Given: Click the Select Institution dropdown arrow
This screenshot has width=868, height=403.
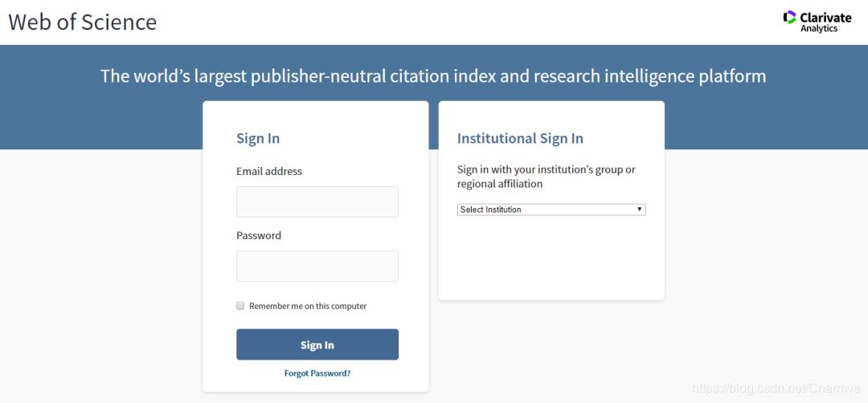Looking at the screenshot, I should (640, 210).
